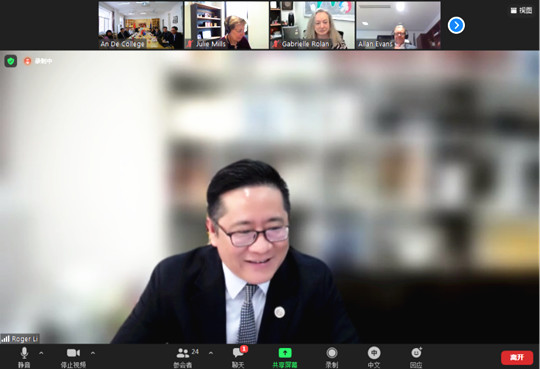Viewport: 540px width, 369px height.
Task: Open the reactions smiley icon
Action: coord(416,352)
